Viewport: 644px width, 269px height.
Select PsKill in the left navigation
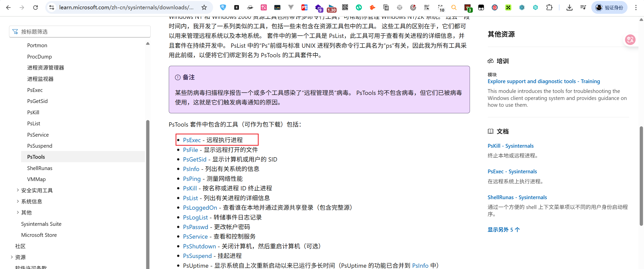coord(33,112)
